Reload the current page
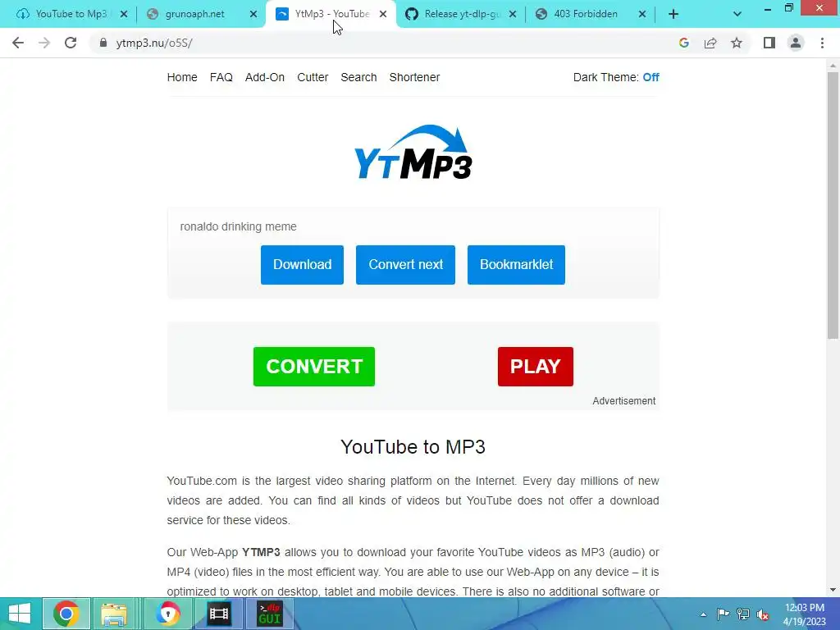The width and height of the screenshot is (840, 630). (x=71, y=43)
